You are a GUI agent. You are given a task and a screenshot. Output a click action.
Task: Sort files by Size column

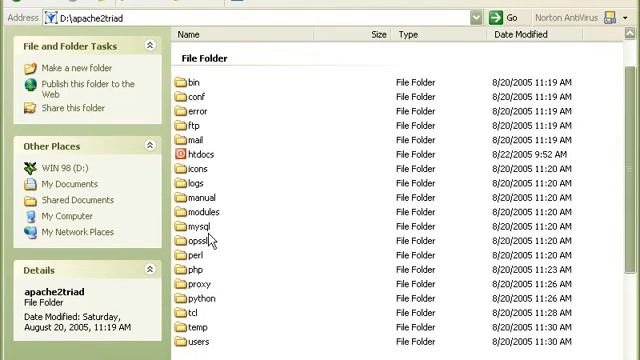[352, 35]
